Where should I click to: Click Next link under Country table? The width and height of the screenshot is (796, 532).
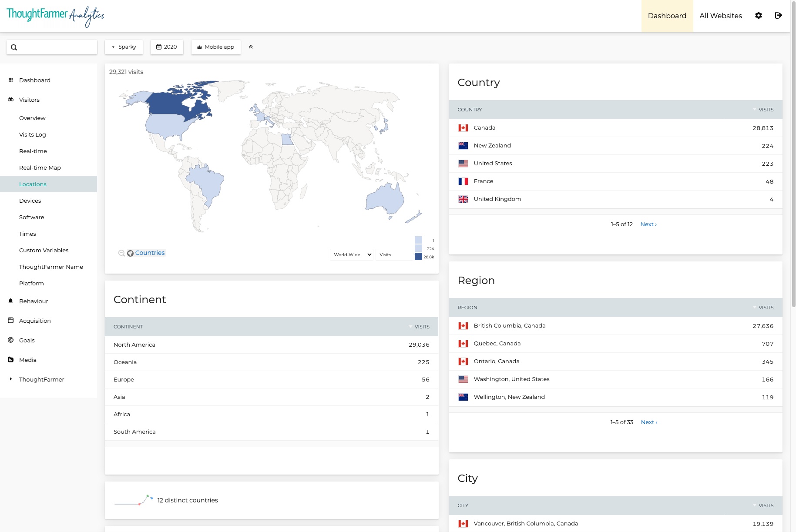(648, 224)
